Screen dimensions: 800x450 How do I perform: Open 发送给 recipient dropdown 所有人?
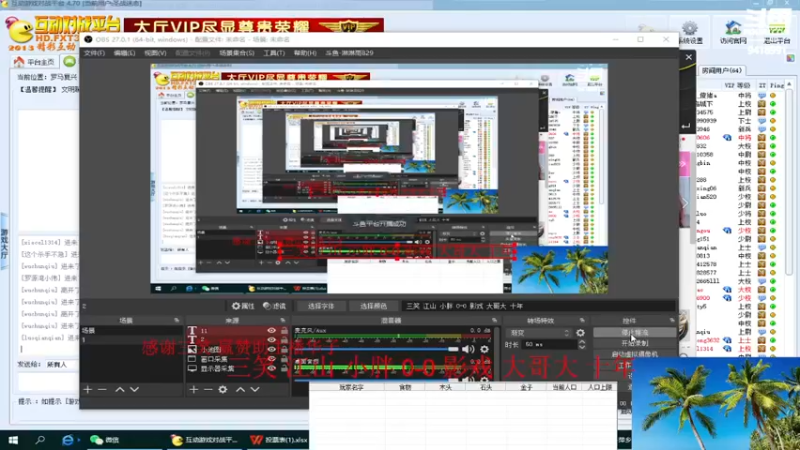(60, 365)
